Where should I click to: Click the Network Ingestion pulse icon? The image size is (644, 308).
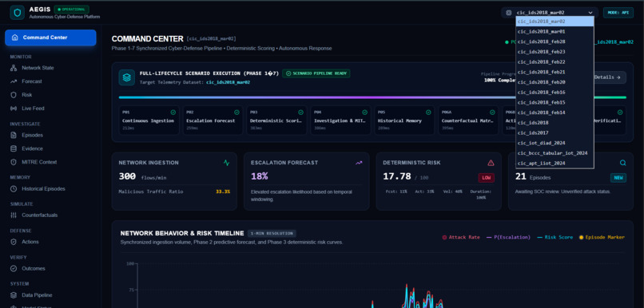(227, 163)
